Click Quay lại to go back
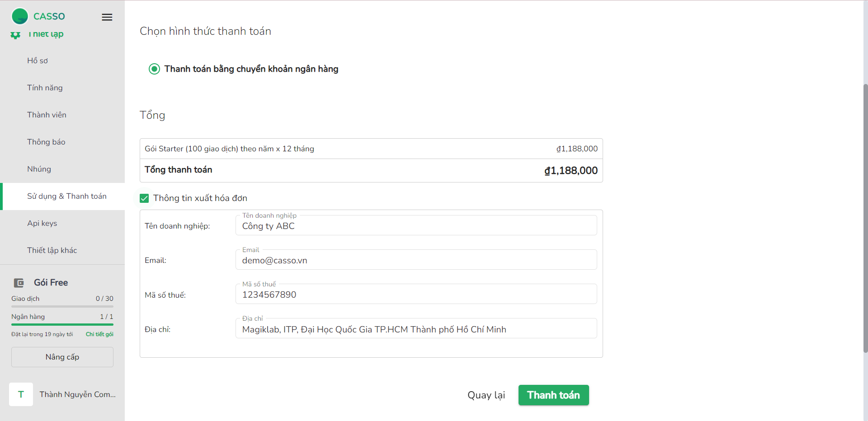This screenshot has width=868, height=421. pyautogui.click(x=486, y=395)
